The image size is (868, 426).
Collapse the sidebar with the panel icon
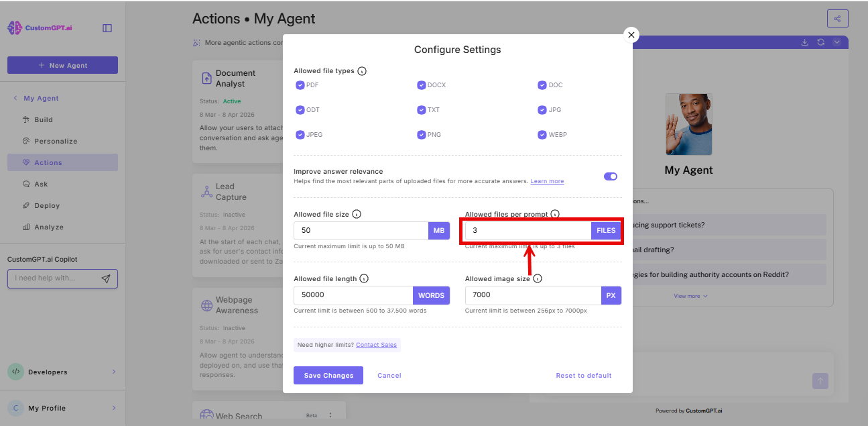pyautogui.click(x=107, y=29)
